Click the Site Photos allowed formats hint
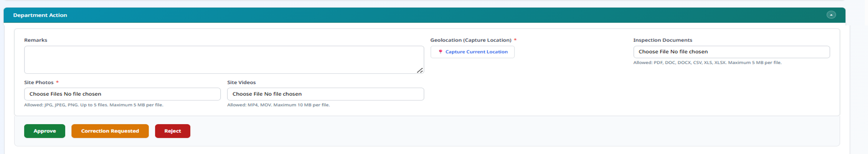The height and width of the screenshot is (154, 868). point(94,105)
